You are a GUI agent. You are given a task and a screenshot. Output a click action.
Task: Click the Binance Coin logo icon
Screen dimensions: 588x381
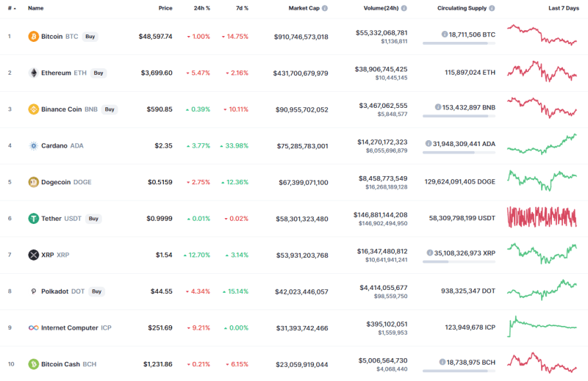(x=33, y=109)
